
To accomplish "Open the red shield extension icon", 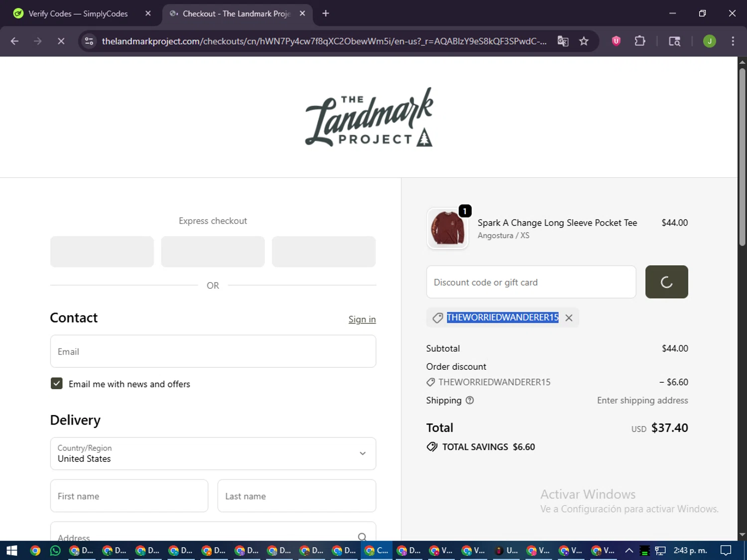I will coord(616,41).
